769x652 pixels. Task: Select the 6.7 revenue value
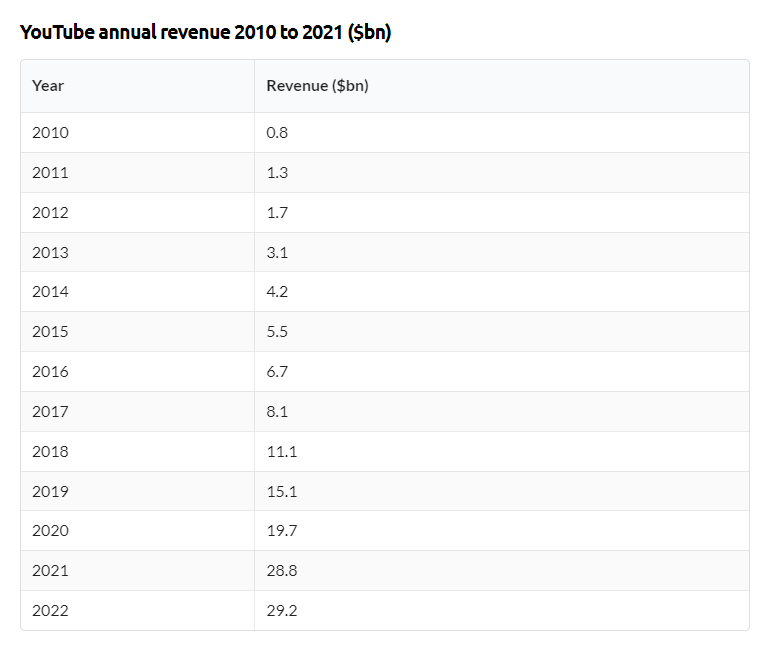point(277,371)
